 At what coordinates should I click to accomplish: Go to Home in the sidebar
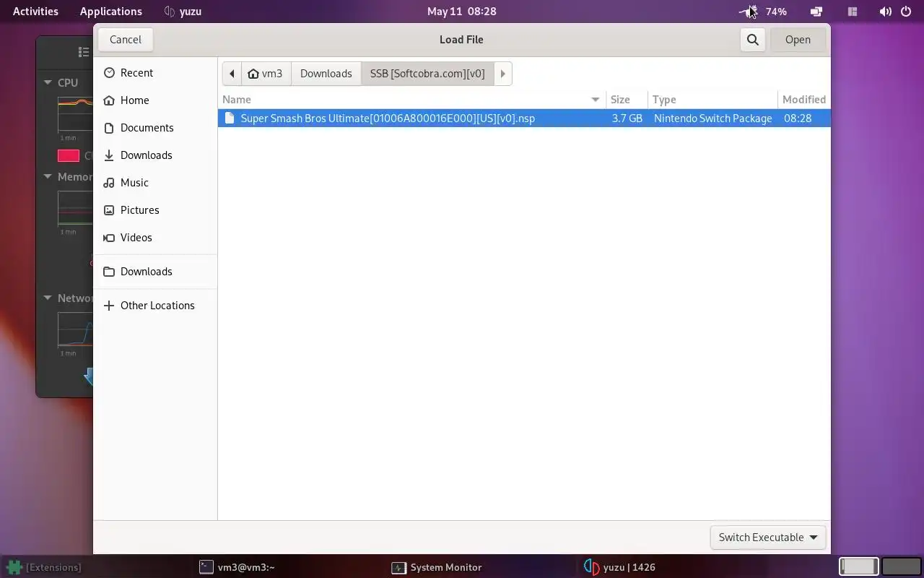pyautogui.click(x=155, y=100)
